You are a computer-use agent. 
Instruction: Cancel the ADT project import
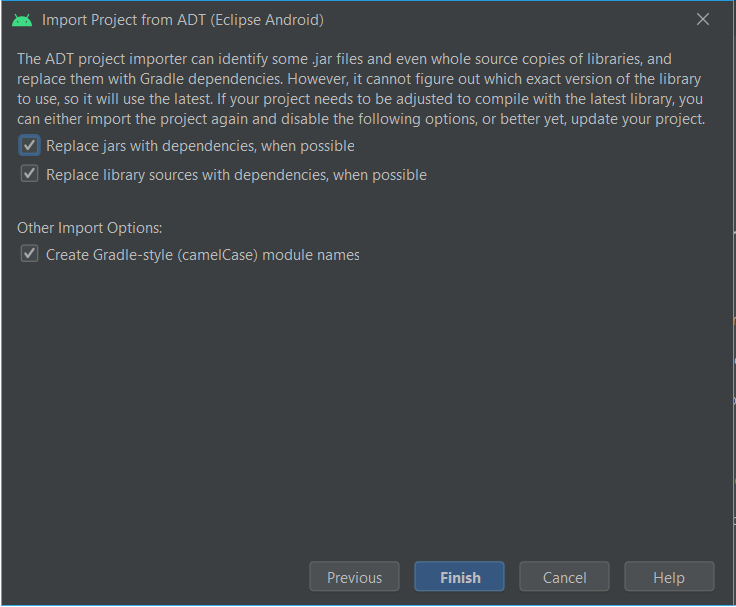[x=564, y=577]
